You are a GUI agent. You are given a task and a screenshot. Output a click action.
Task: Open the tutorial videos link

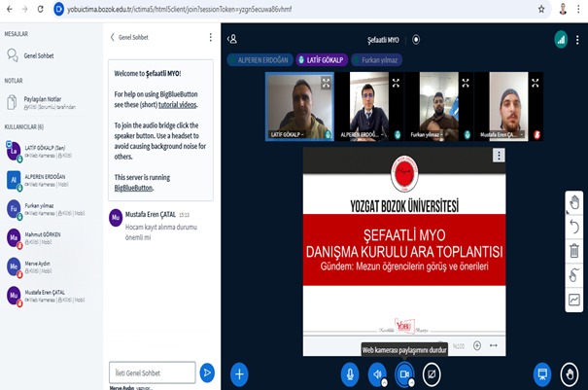click(x=178, y=105)
